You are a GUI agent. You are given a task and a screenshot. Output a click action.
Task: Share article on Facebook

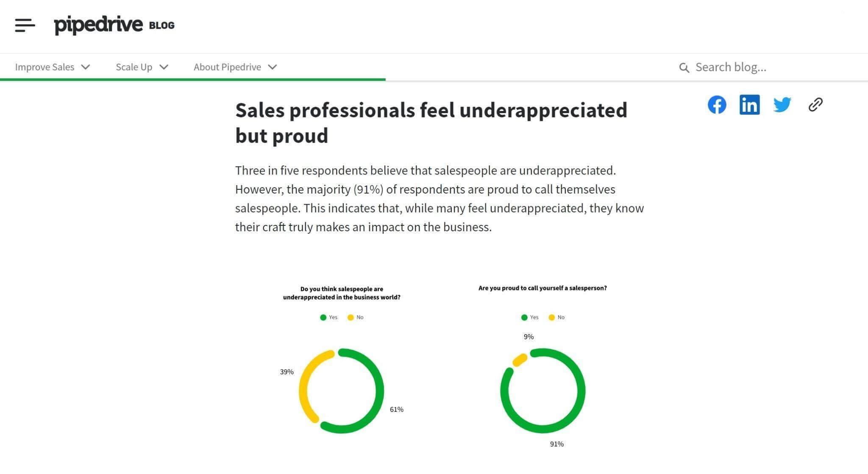(x=717, y=105)
